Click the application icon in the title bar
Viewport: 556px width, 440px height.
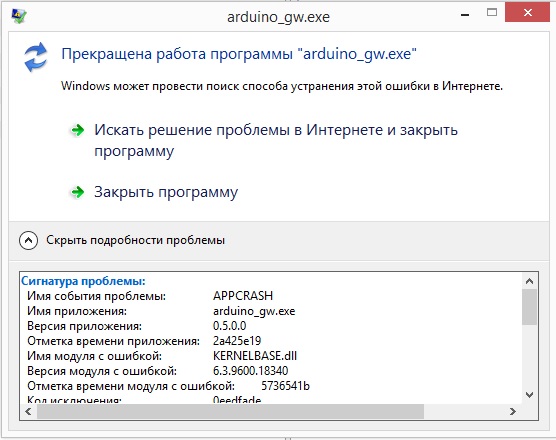click(18, 16)
